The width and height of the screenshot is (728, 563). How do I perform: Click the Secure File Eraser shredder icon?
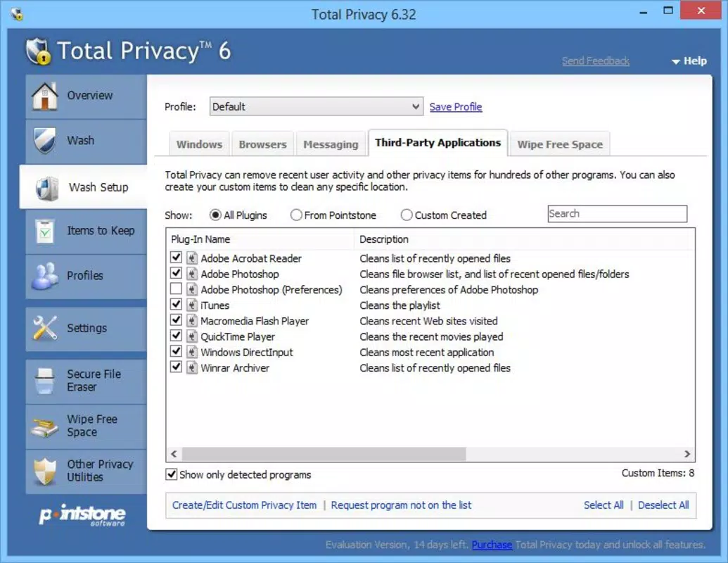[x=44, y=381]
